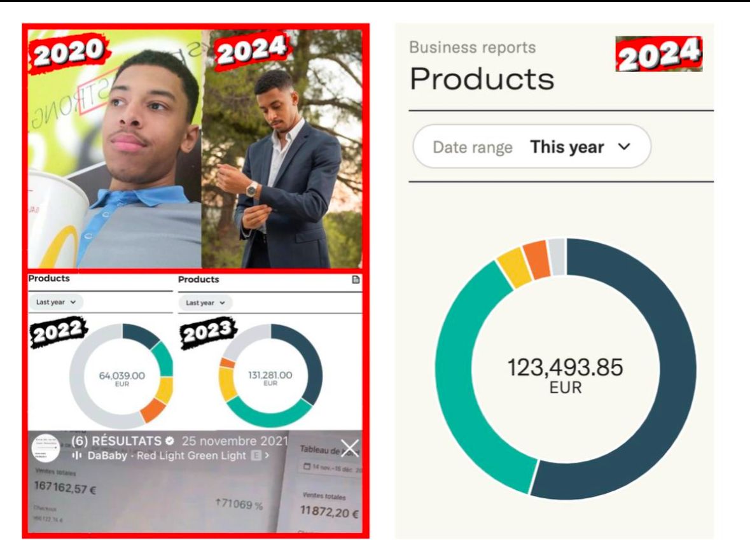Click the orange segment in the 2022 donut
The height and width of the screenshot is (560, 750).
point(152,410)
